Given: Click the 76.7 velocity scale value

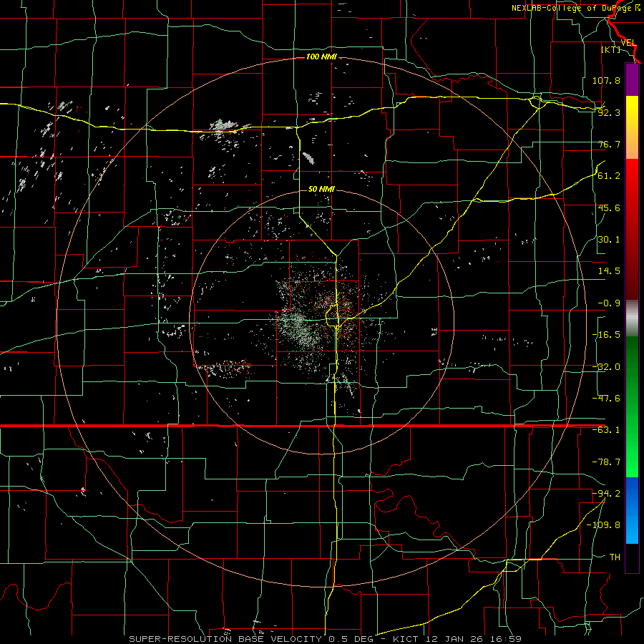Looking at the screenshot, I should [x=609, y=144].
